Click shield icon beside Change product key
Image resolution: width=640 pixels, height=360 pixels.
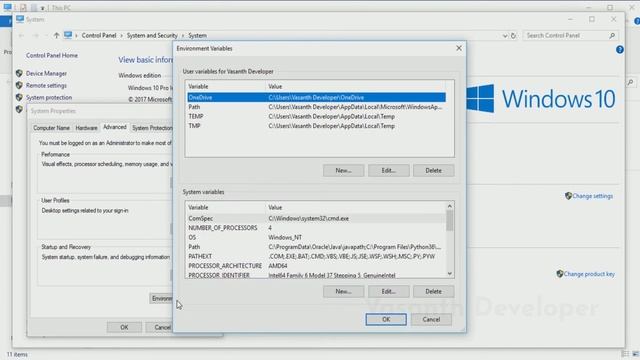click(560, 274)
